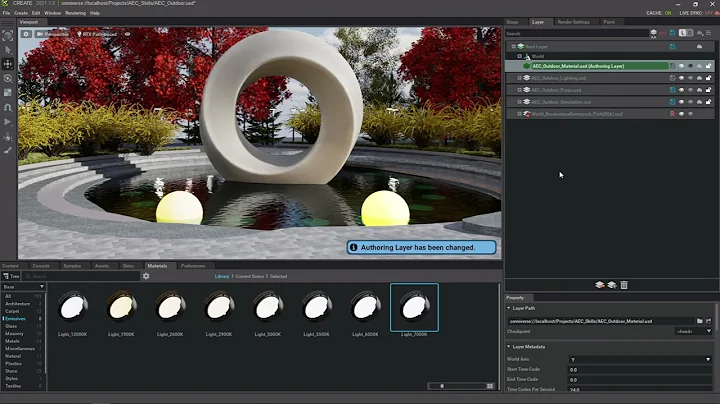Open the World Axis Y dropdown
720x404 pixels.
(x=640, y=359)
